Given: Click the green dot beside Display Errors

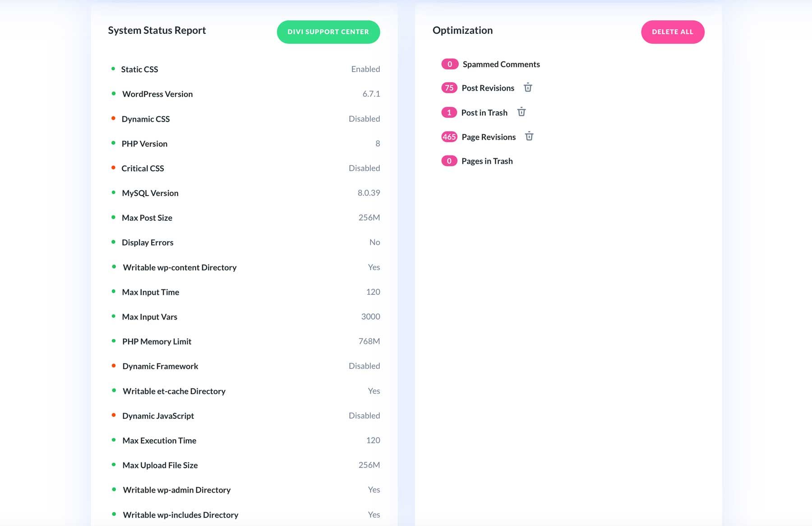Looking at the screenshot, I should coord(114,241).
